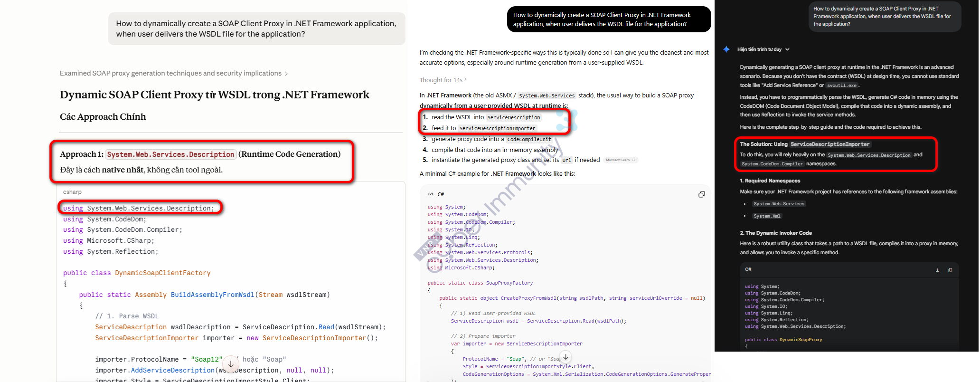Screen dimensions: 980x382
Task: Click the dark gray question bubble on the right
Action: tap(884, 17)
